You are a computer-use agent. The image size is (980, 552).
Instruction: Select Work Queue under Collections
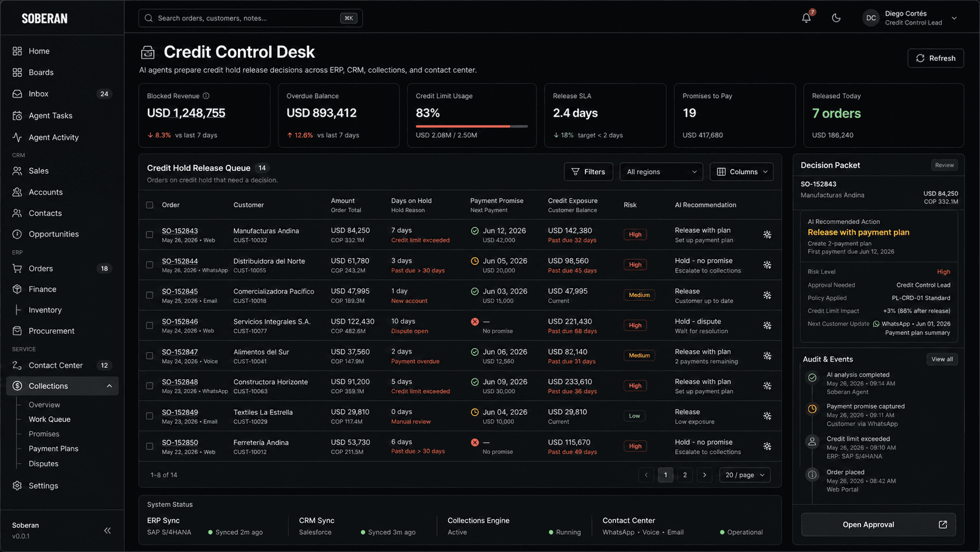click(49, 419)
